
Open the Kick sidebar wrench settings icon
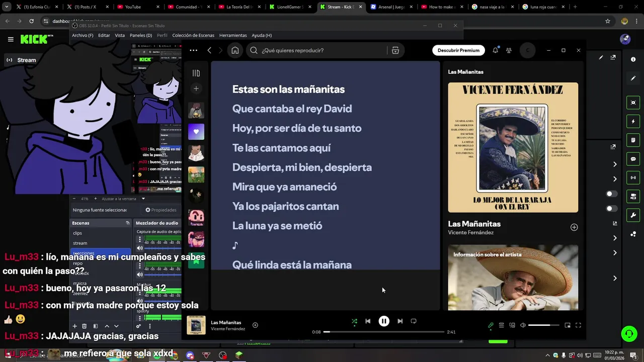click(633, 216)
